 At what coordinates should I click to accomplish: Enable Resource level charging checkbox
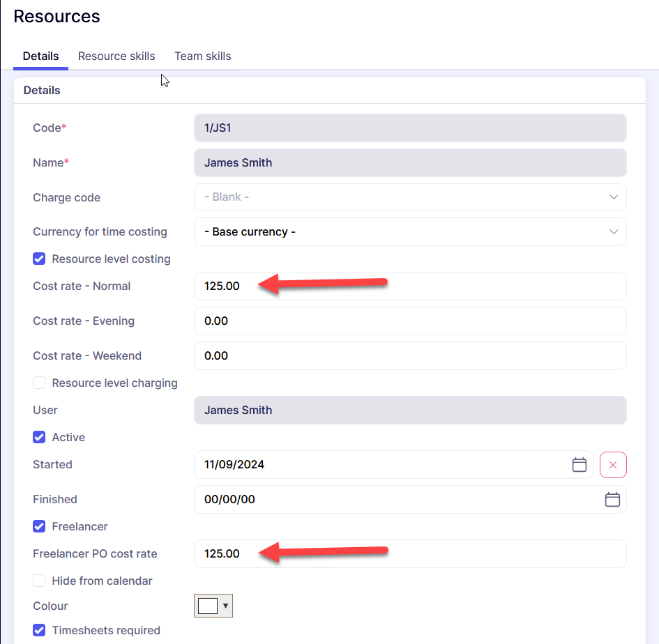[40, 383]
